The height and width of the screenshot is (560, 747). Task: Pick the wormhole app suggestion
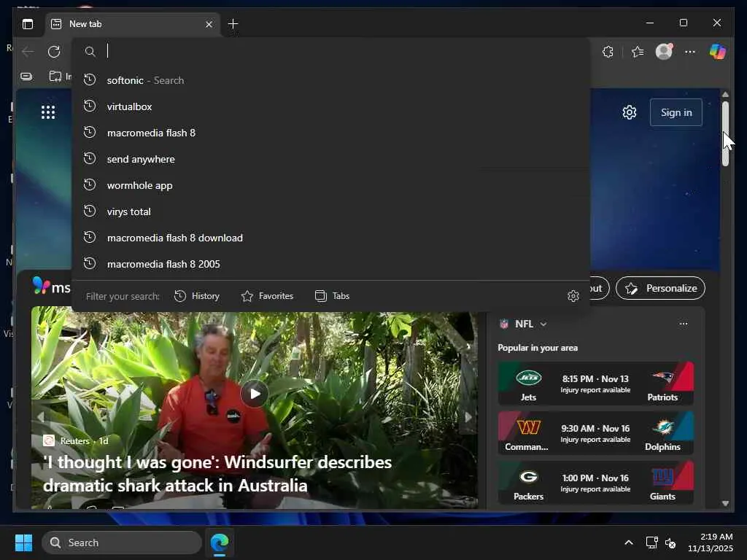point(330,185)
